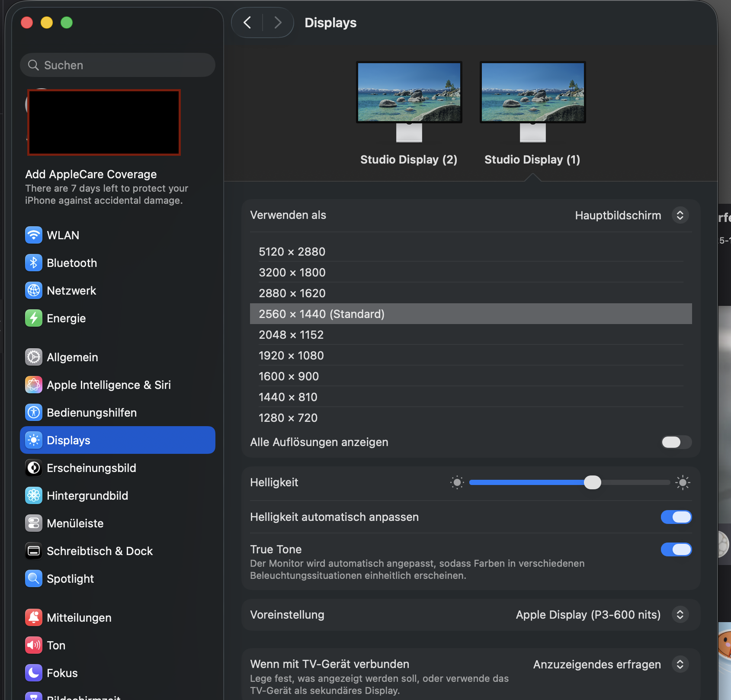Toggle Alle Auflösungen anzeigen switch
The height and width of the screenshot is (700, 731).
676,442
